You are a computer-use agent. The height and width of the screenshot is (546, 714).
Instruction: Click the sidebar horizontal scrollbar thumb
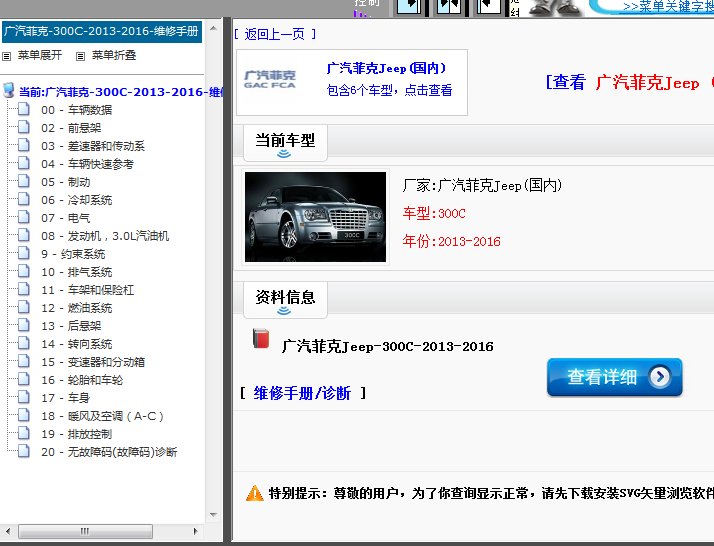click(85, 531)
